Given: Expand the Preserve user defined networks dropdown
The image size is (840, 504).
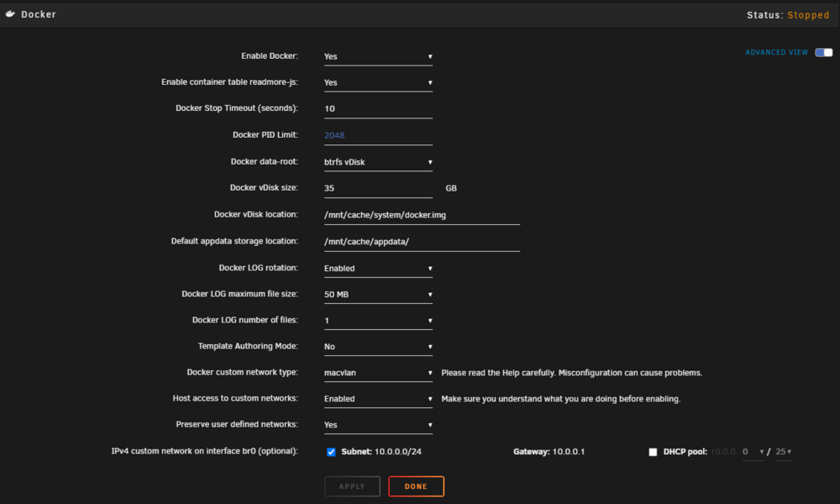Looking at the screenshot, I should [378, 425].
